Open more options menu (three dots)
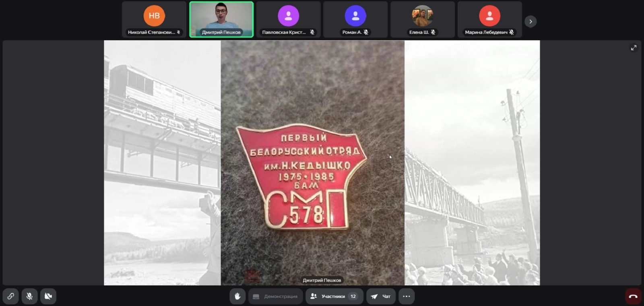644x306 pixels. [407, 296]
